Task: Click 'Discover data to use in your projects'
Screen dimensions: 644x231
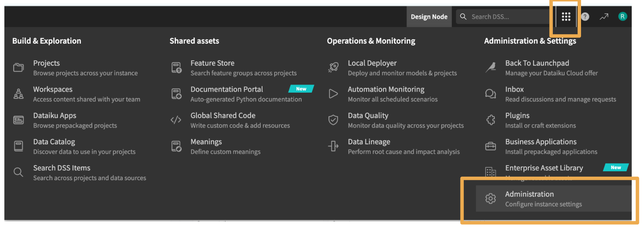Action: pos(84,152)
